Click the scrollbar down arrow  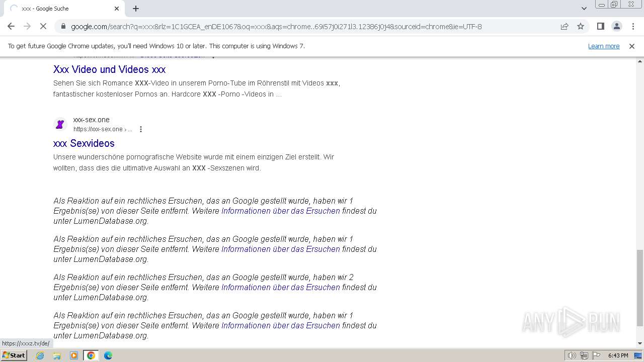point(640,343)
